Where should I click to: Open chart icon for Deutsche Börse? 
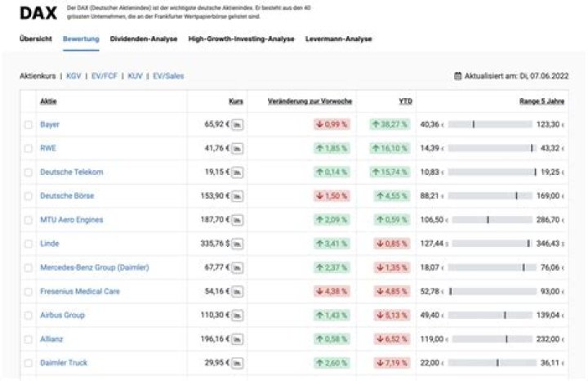237,196
